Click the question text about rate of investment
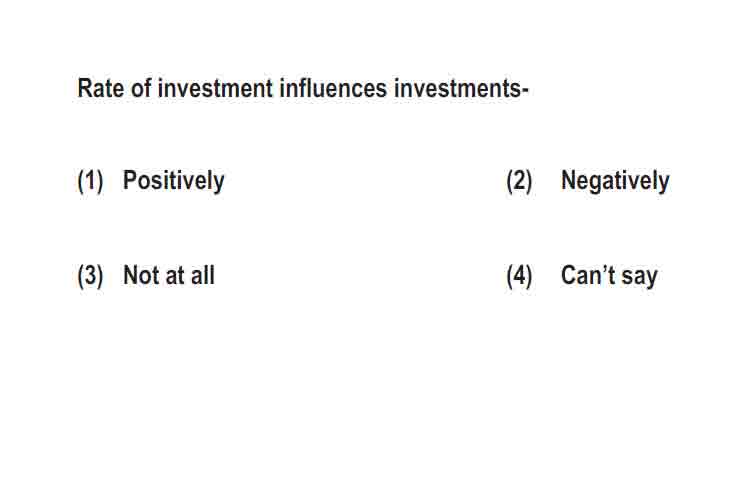 coord(303,89)
